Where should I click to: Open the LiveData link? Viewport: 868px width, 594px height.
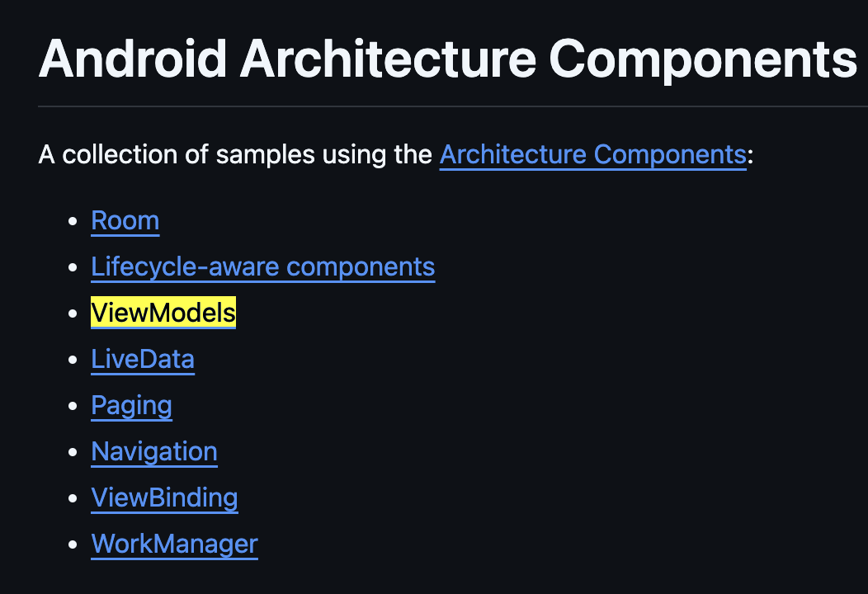[143, 359]
